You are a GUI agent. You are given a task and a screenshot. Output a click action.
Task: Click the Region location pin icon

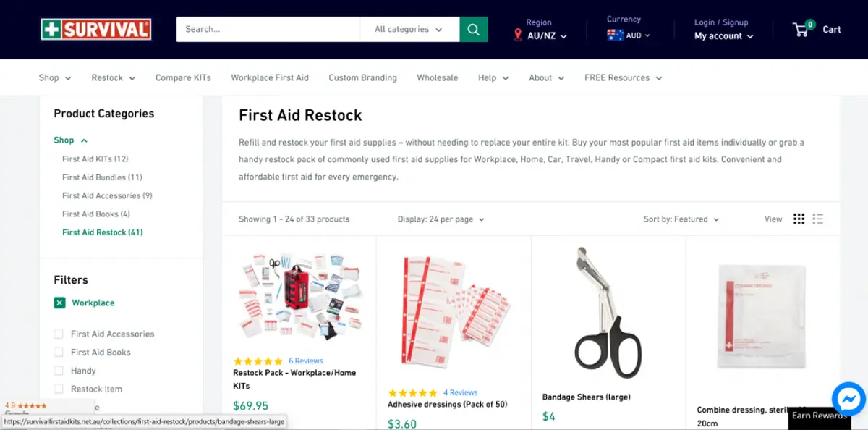(518, 35)
